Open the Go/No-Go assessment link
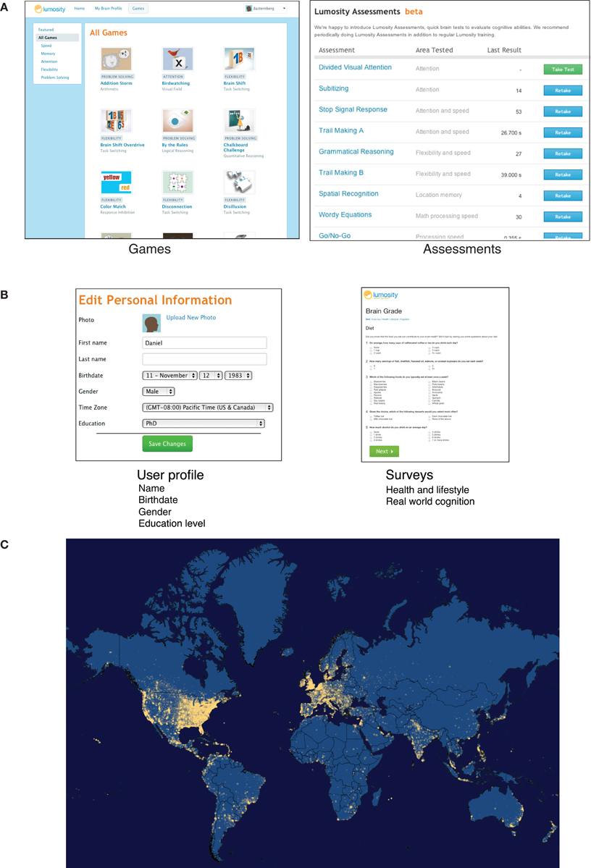 click(335, 236)
